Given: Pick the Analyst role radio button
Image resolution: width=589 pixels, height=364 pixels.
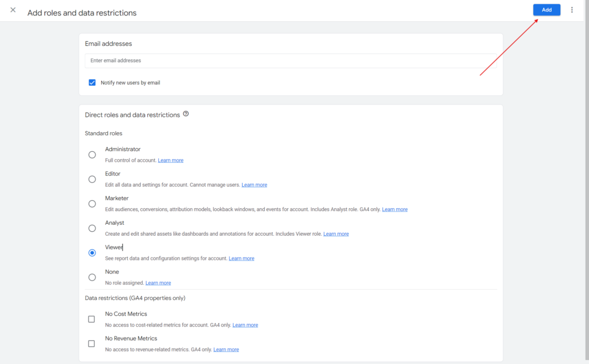Looking at the screenshot, I should click(92, 228).
